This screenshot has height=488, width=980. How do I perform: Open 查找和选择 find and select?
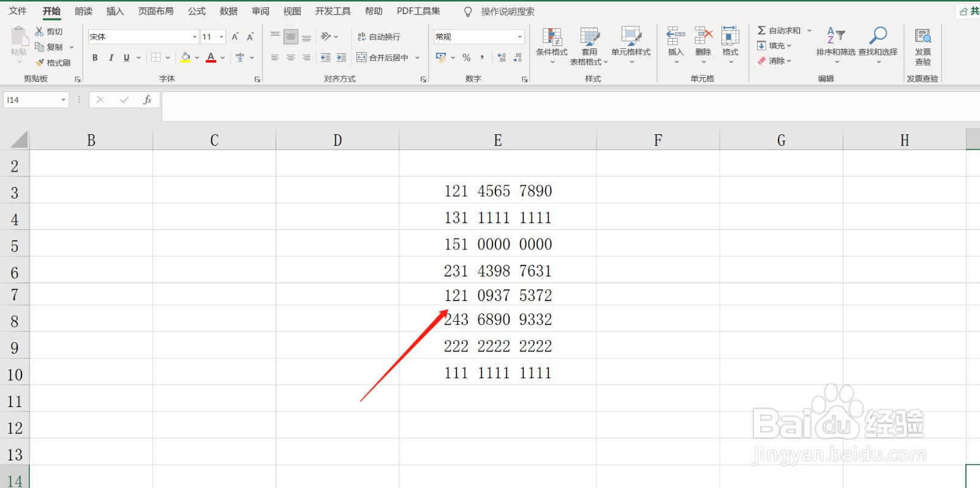point(878,46)
